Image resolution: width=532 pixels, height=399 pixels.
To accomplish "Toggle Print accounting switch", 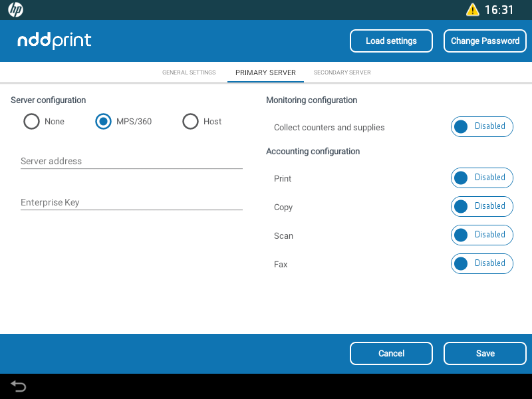I will (x=481, y=178).
